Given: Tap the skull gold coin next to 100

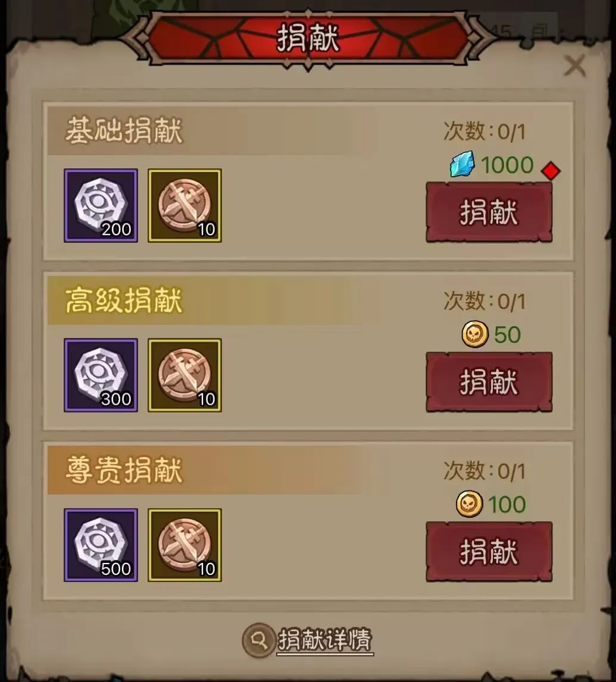Looking at the screenshot, I should click(470, 503).
